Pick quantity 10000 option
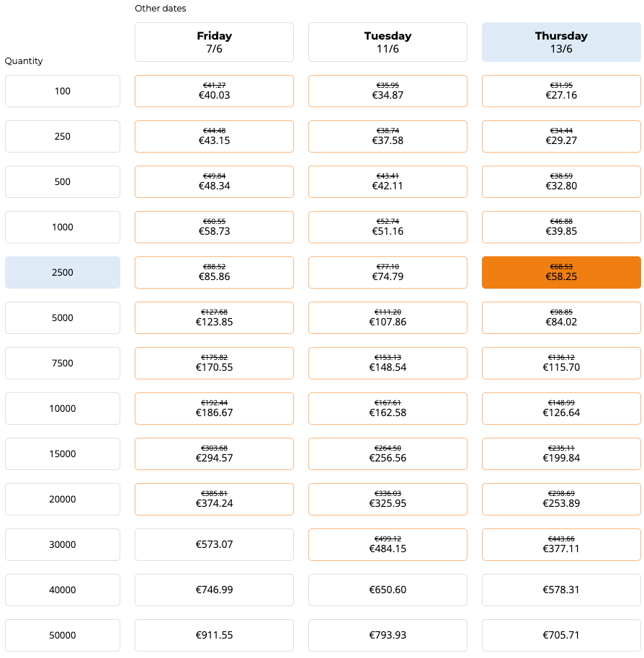Screen dimensions: 644x658 coord(63,408)
